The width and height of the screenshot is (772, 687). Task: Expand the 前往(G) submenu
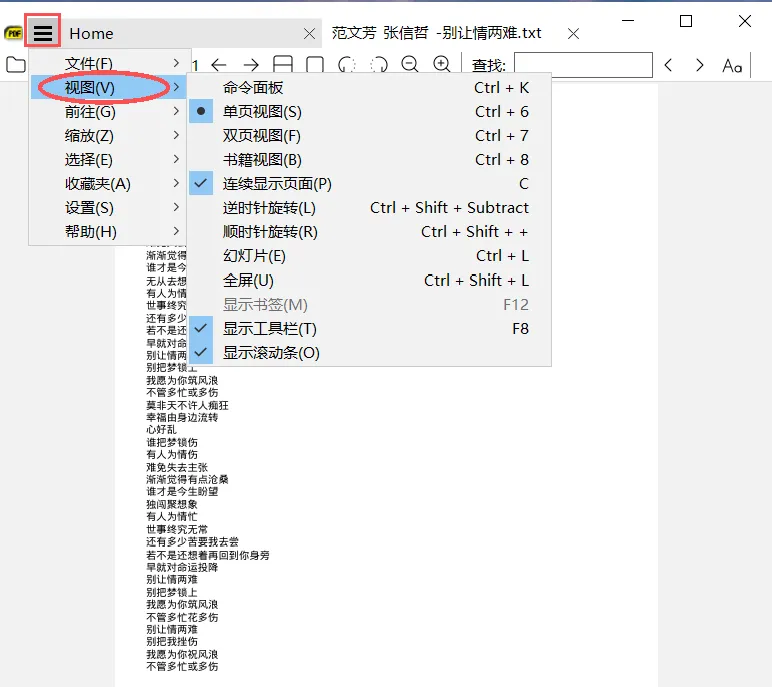109,111
